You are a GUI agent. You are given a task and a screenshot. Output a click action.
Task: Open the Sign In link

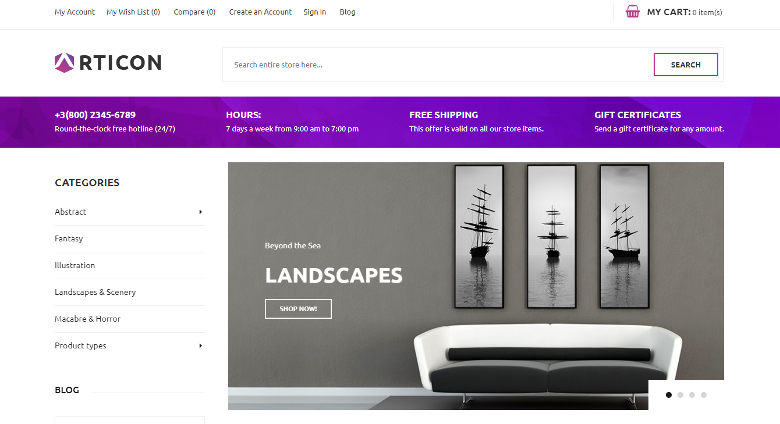pos(315,12)
